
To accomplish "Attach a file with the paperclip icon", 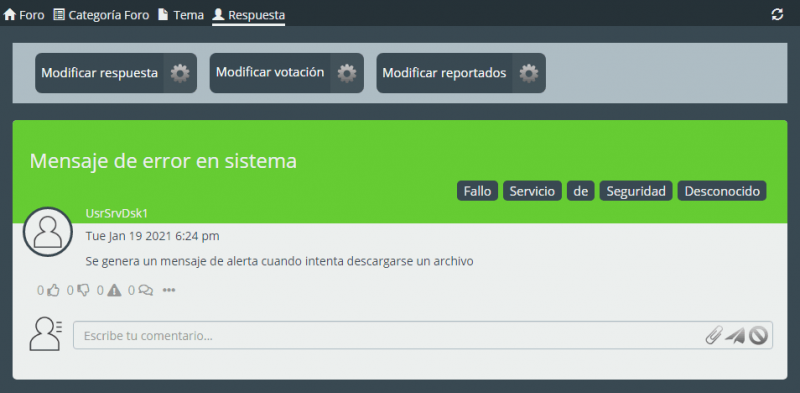I will [714, 335].
